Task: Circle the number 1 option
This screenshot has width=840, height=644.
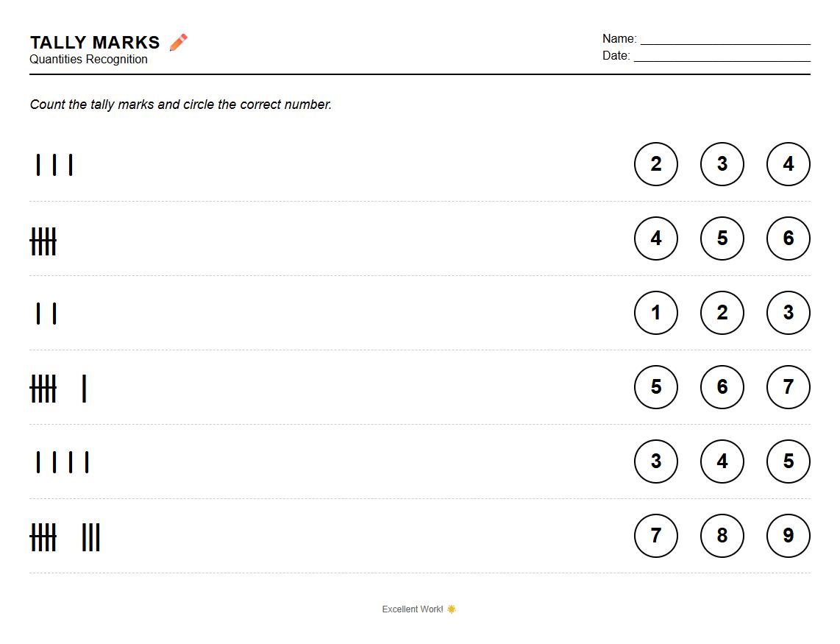Action: tap(656, 313)
